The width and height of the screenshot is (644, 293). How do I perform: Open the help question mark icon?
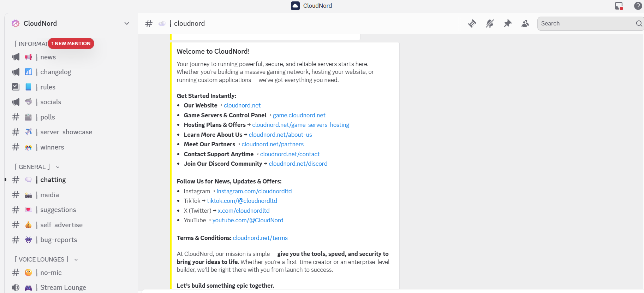click(638, 6)
